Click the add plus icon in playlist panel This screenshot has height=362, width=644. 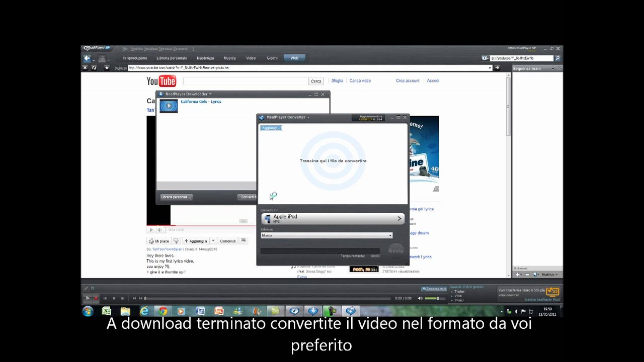click(x=518, y=275)
